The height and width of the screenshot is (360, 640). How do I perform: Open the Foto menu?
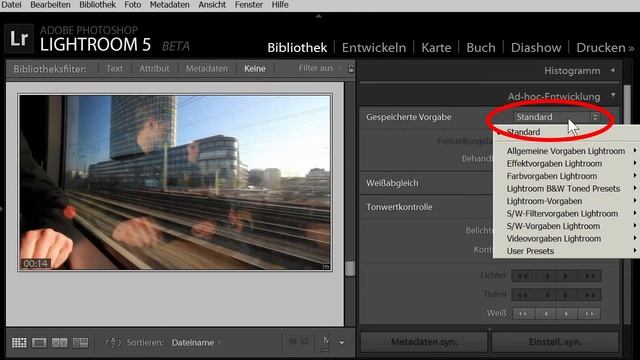pyautogui.click(x=133, y=5)
